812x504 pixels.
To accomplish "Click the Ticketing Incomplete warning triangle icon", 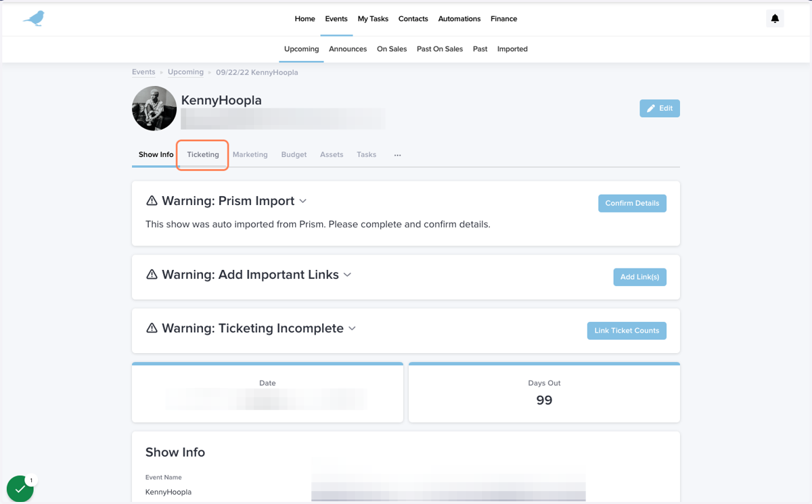I will coord(152,328).
